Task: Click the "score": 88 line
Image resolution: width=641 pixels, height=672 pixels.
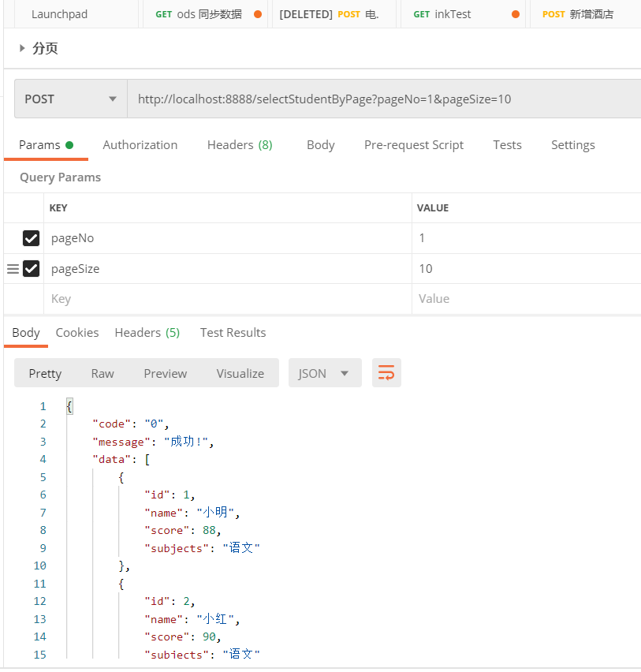Action: pos(183,531)
